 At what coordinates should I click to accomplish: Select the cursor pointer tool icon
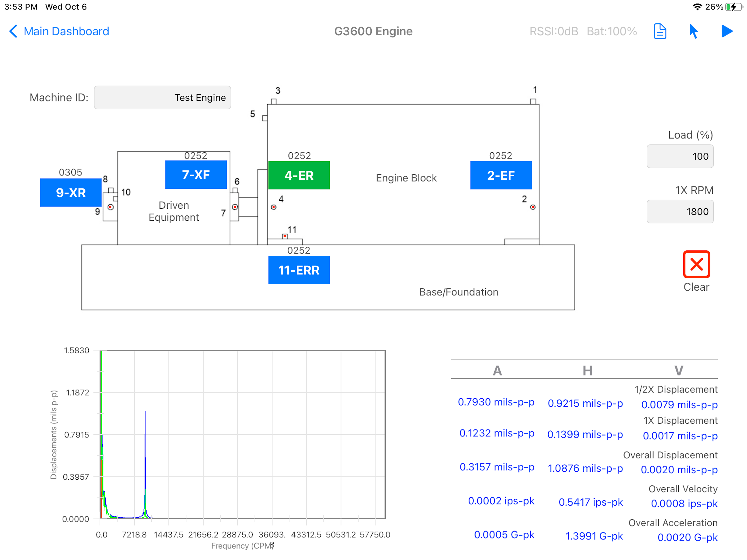coord(693,31)
